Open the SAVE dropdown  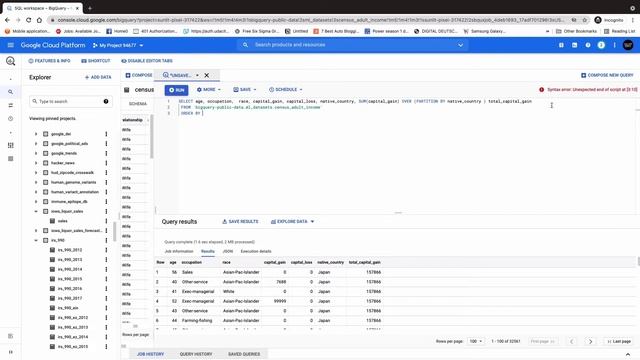click(x=245, y=89)
